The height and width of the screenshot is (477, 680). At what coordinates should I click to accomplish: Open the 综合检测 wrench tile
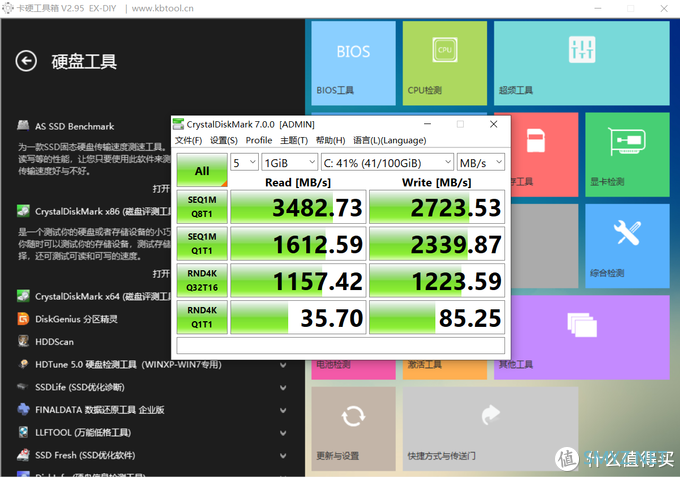627,246
